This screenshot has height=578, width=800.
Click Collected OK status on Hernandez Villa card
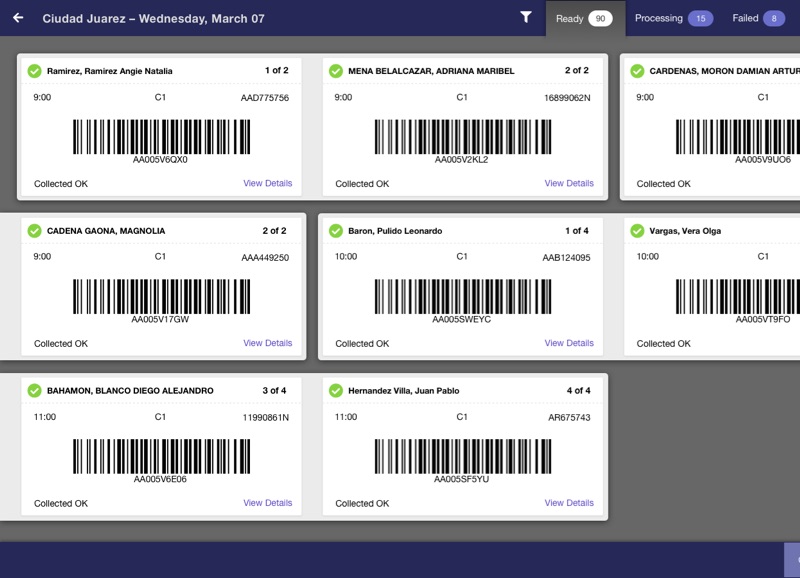362,503
